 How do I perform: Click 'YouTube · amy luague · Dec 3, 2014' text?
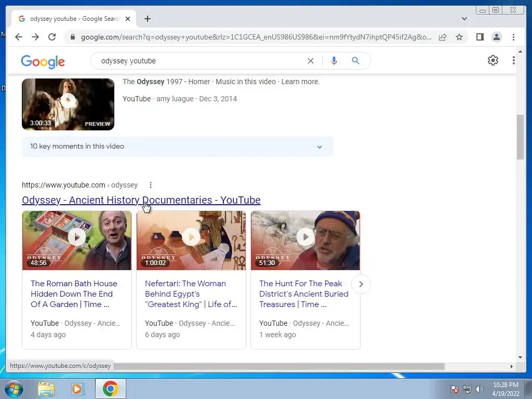pyautogui.click(x=180, y=99)
